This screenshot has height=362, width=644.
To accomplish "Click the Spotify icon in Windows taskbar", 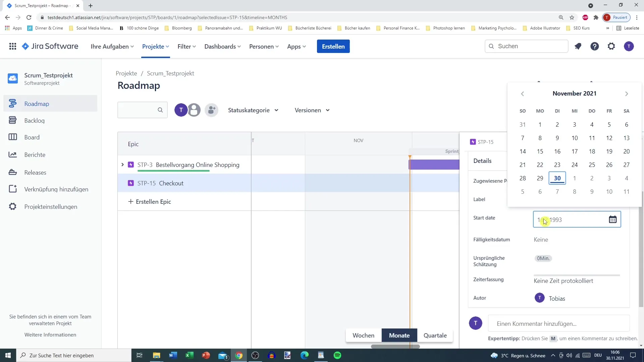I will click(337, 355).
